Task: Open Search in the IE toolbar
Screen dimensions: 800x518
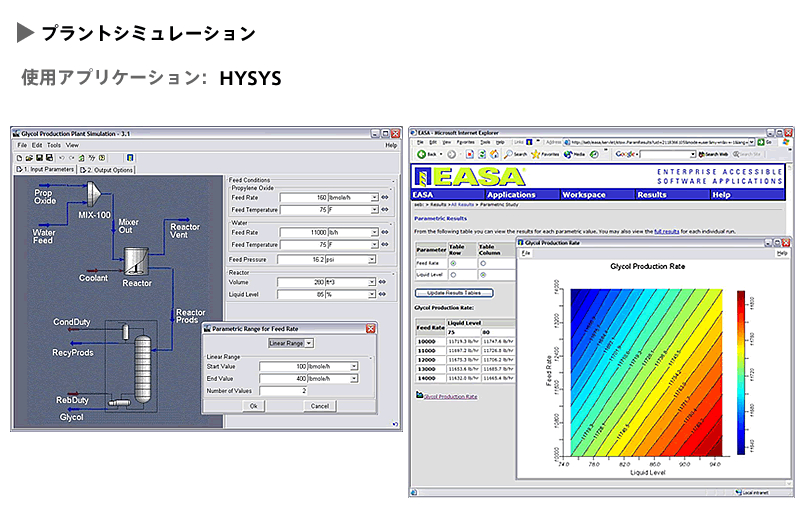Action: [516, 154]
